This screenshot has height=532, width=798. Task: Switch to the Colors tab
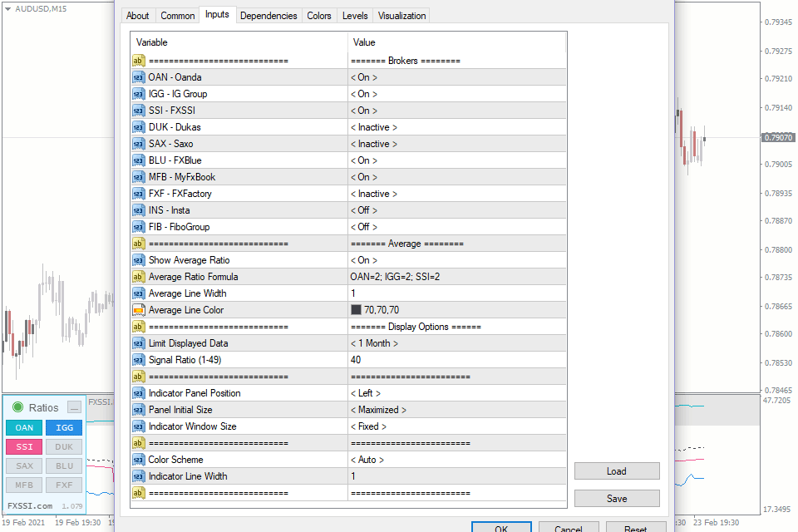pyautogui.click(x=319, y=16)
